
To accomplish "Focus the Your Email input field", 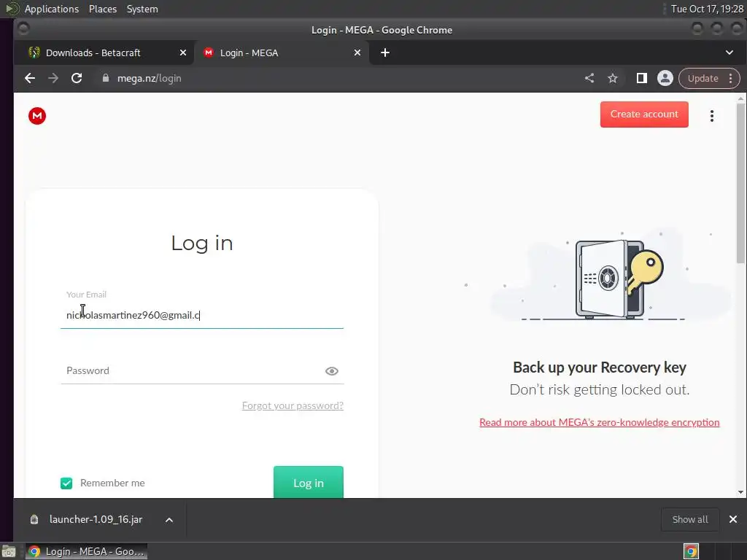I will click(202, 315).
